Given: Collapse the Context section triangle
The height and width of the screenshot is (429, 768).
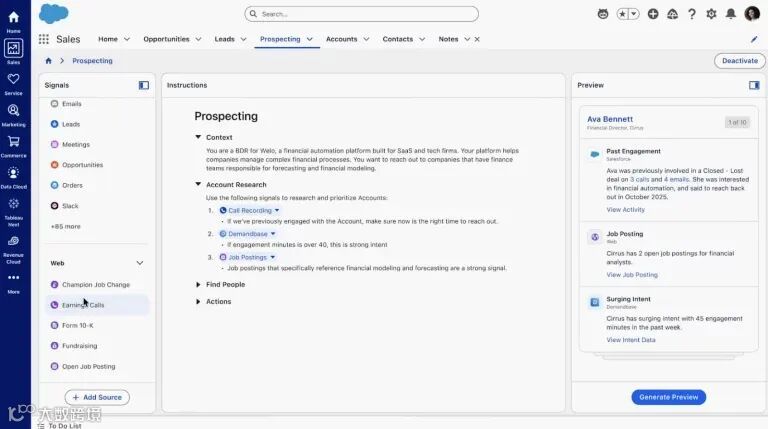Looking at the screenshot, I should [198, 137].
